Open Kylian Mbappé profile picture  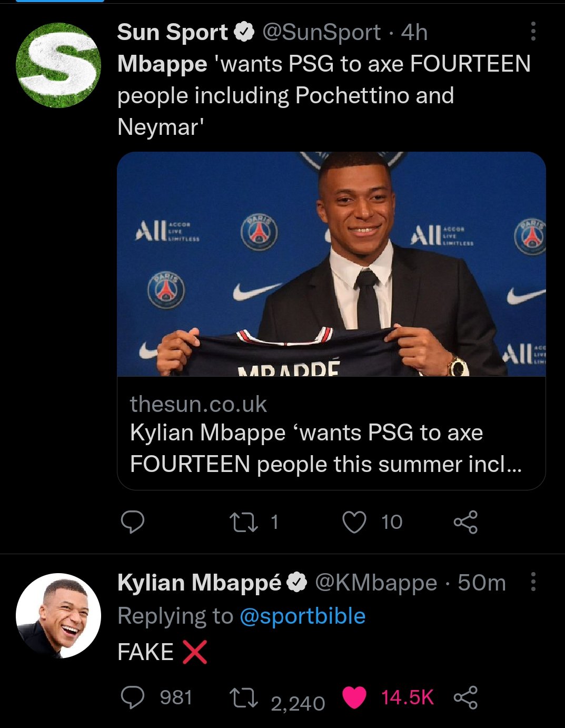58,615
